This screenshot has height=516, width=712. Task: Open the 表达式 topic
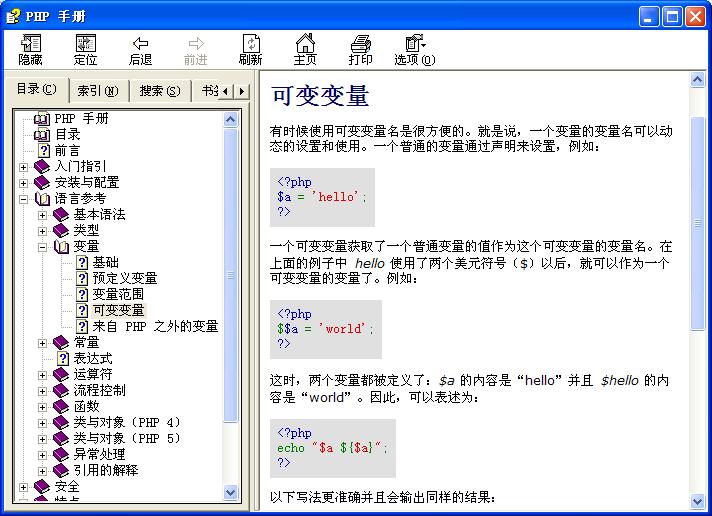[x=93, y=358]
